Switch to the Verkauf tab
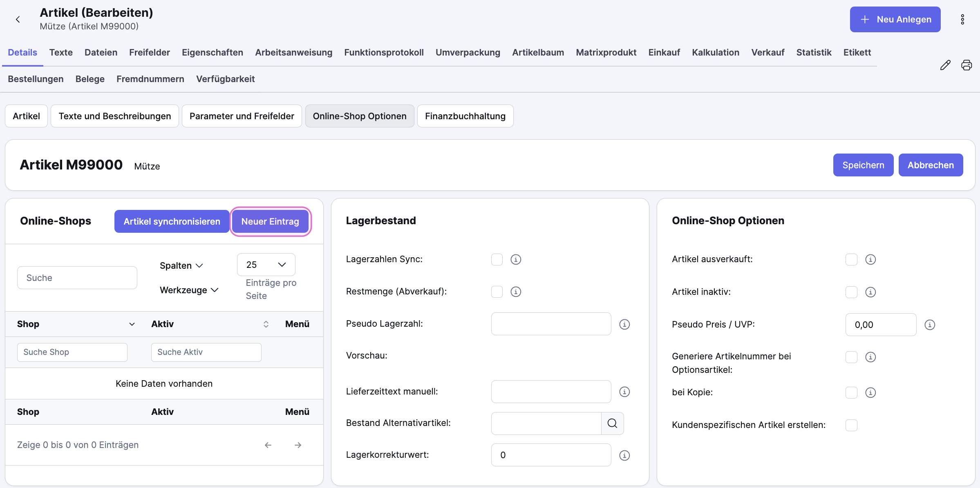Screen dimensions: 980x488 [x=767, y=52]
